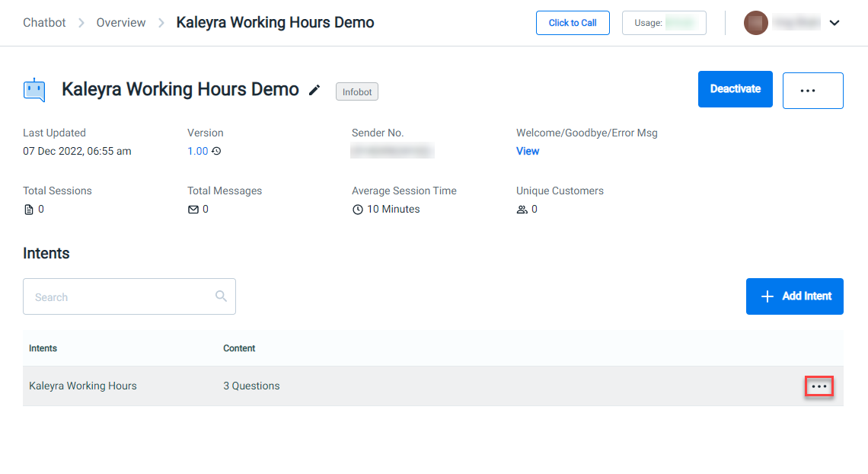This screenshot has width=868, height=474.
Task: Open the three-dot menu for Kaleyra Working Hours row
Action: pos(819,386)
